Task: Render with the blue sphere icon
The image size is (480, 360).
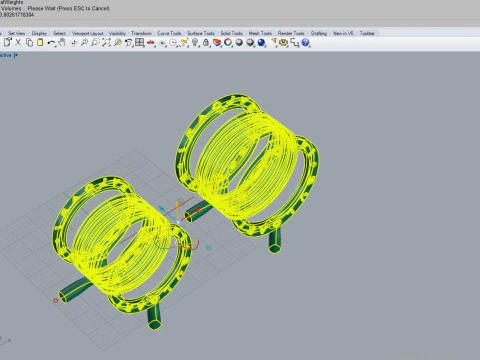Action: coord(261,42)
